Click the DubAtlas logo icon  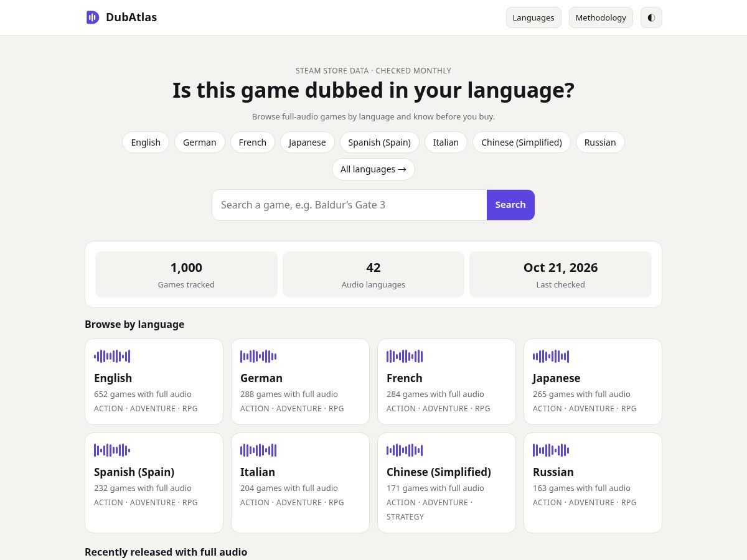click(92, 17)
